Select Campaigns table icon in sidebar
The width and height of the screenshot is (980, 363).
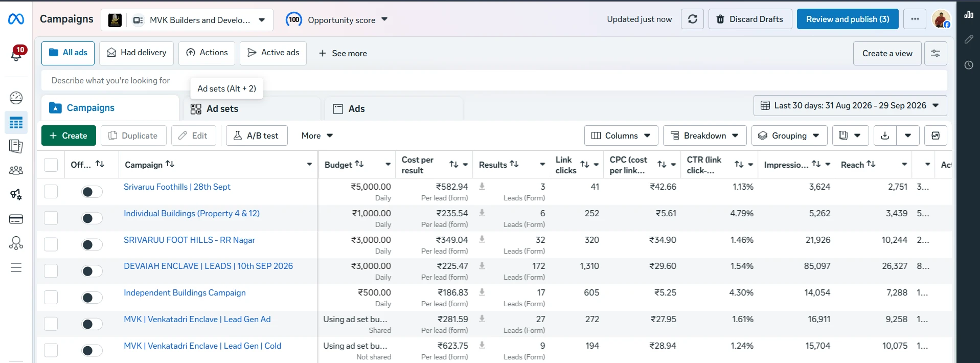coord(16,123)
